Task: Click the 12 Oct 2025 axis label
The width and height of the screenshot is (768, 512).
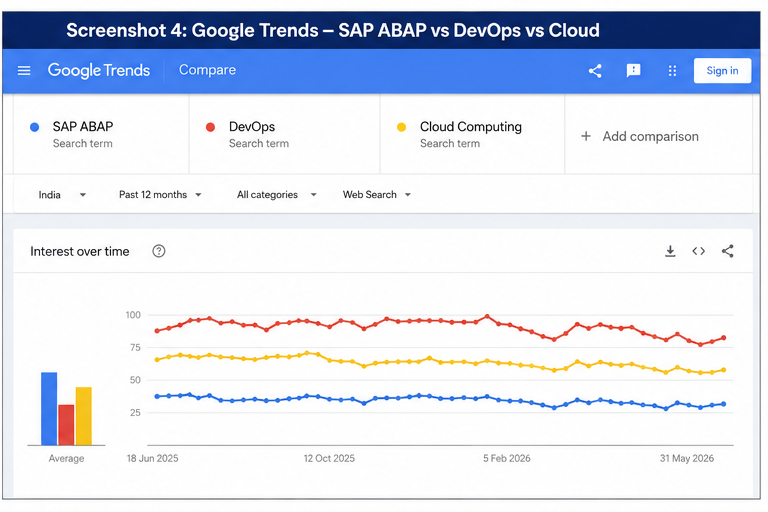Action: pos(329,458)
